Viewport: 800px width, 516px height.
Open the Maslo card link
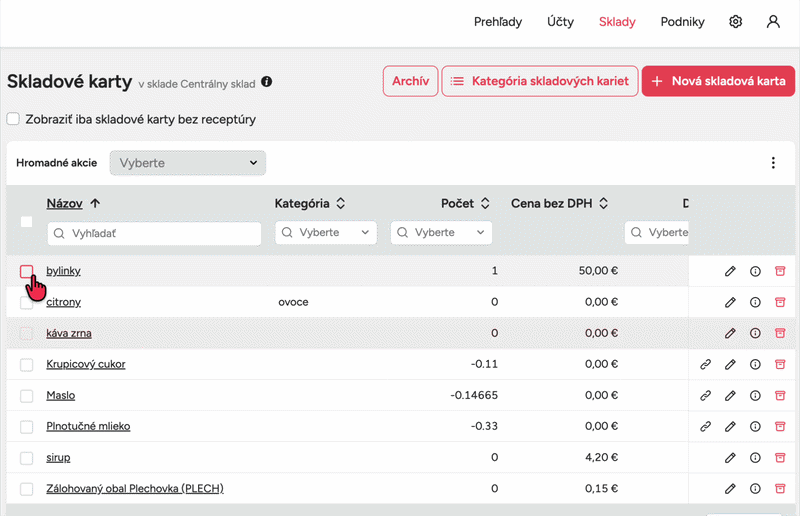point(60,395)
